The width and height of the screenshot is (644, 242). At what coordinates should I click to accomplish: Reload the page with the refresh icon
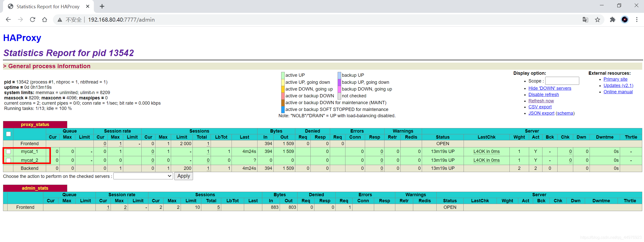pyautogui.click(x=33, y=20)
